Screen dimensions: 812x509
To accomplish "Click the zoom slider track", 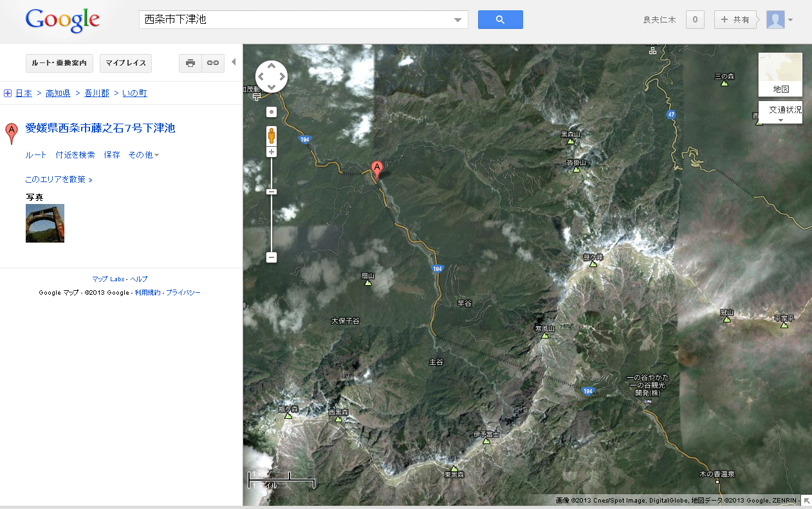I will pyautogui.click(x=272, y=205).
